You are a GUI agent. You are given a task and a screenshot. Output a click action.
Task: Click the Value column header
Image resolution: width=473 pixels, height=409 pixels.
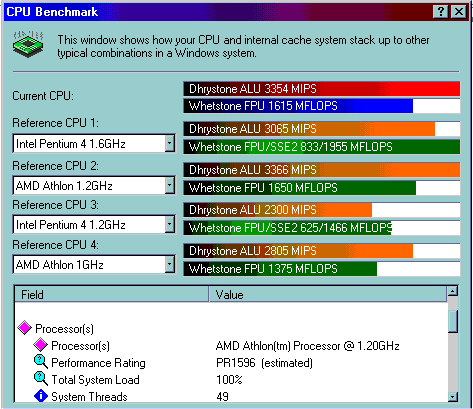click(x=328, y=294)
